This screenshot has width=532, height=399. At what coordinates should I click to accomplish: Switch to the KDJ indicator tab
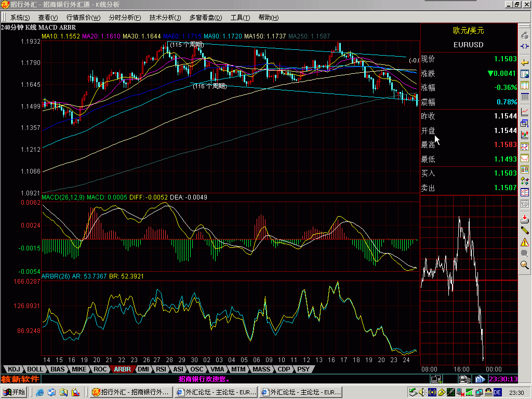pos(14,369)
